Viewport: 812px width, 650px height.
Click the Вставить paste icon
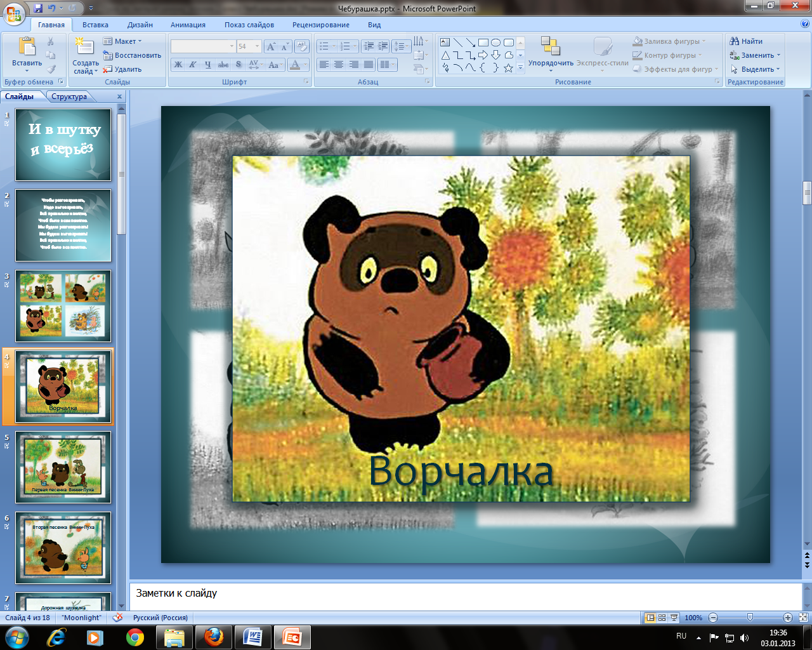tap(27, 48)
